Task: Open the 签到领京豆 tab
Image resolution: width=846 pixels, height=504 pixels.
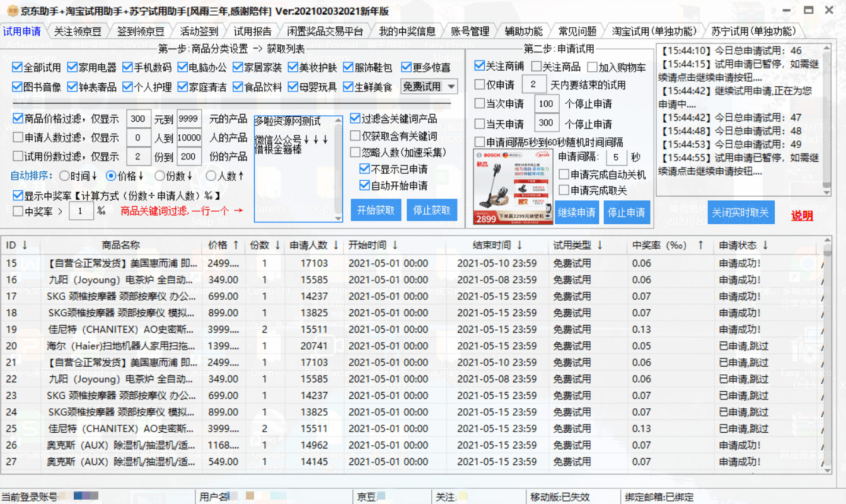Action: 140,31
